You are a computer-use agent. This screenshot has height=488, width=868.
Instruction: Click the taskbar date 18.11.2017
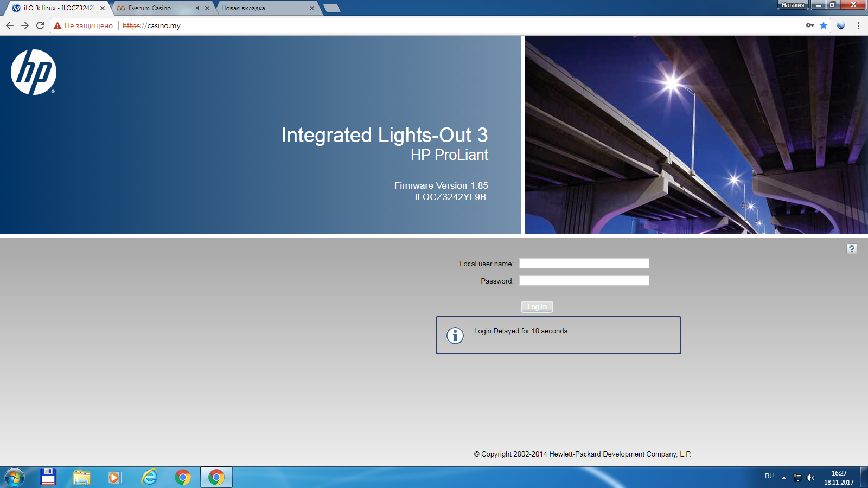click(839, 482)
